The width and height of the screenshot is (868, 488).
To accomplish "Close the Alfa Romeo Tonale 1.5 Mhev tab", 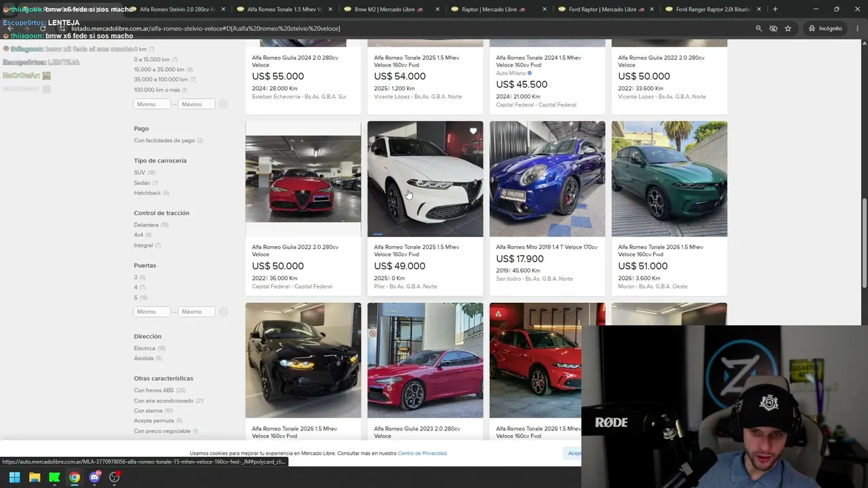I will [x=330, y=9].
